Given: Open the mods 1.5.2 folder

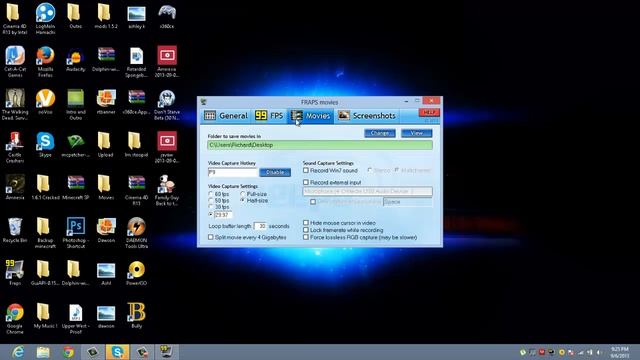Looking at the screenshot, I should (x=106, y=16).
